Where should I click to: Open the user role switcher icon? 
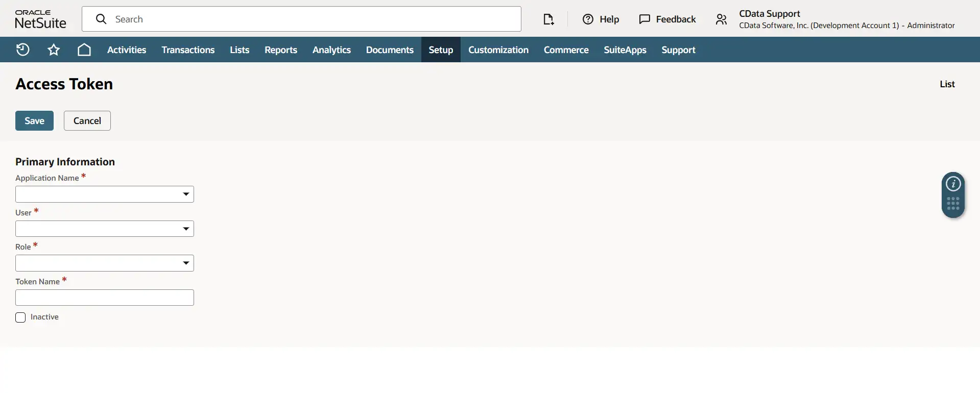click(x=721, y=19)
